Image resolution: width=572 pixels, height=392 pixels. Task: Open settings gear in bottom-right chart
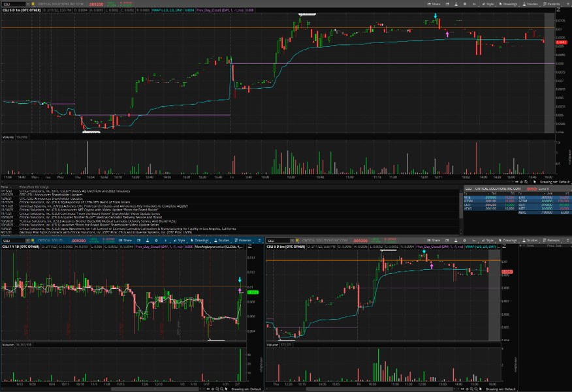465,241
